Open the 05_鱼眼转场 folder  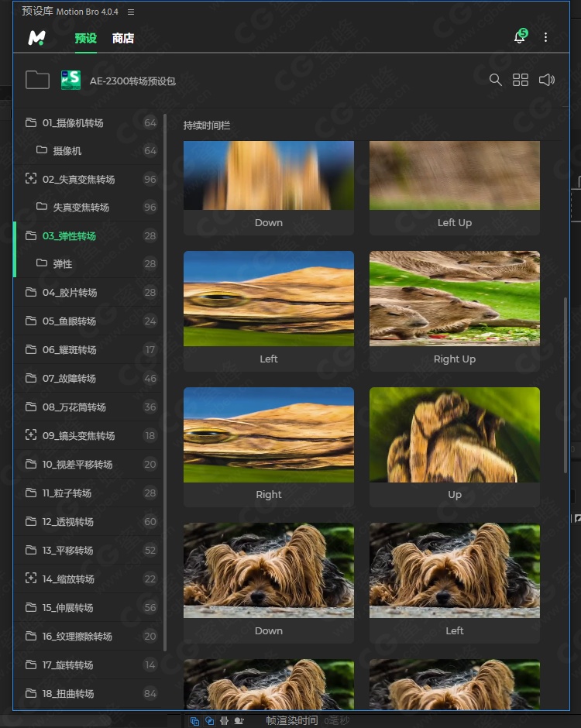click(x=88, y=321)
